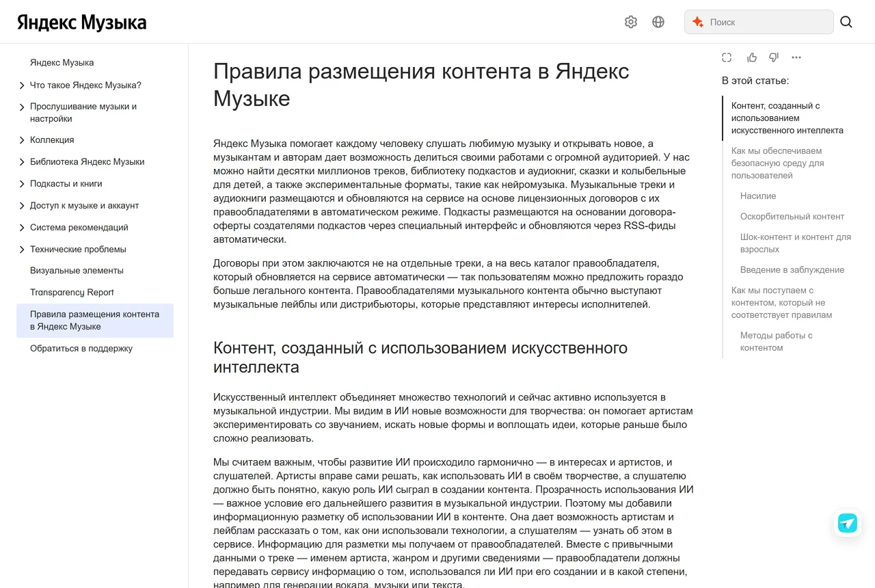Click the thumbs-down dislike icon

774,57
